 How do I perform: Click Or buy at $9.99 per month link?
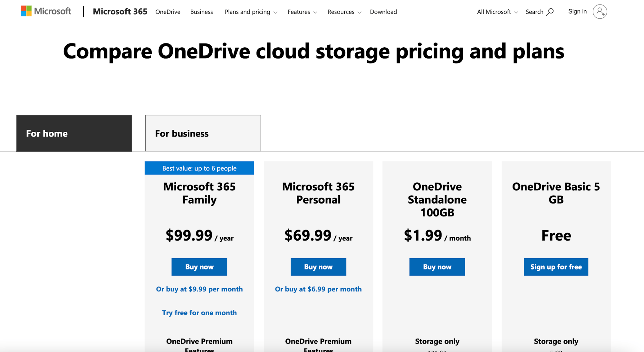pos(199,289)
